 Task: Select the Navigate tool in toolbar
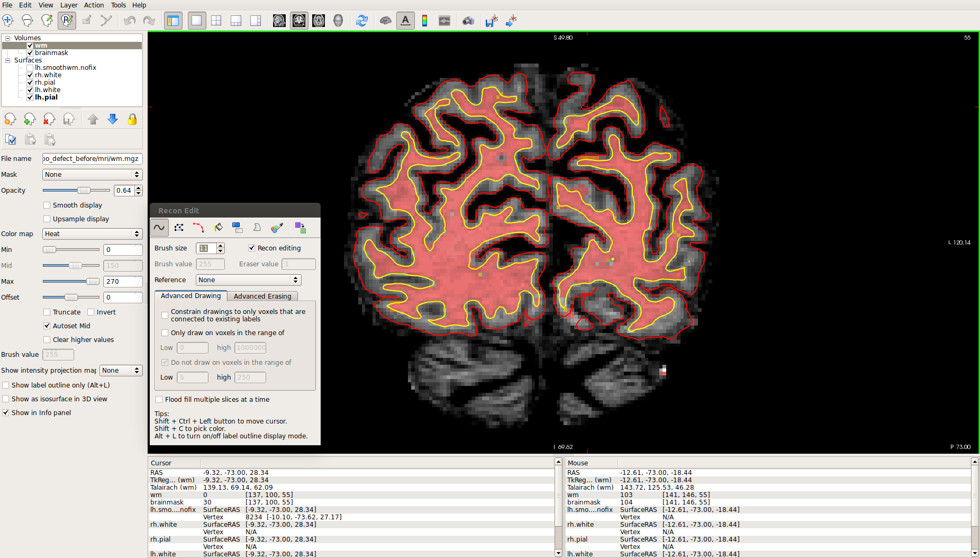coord(8,21)
